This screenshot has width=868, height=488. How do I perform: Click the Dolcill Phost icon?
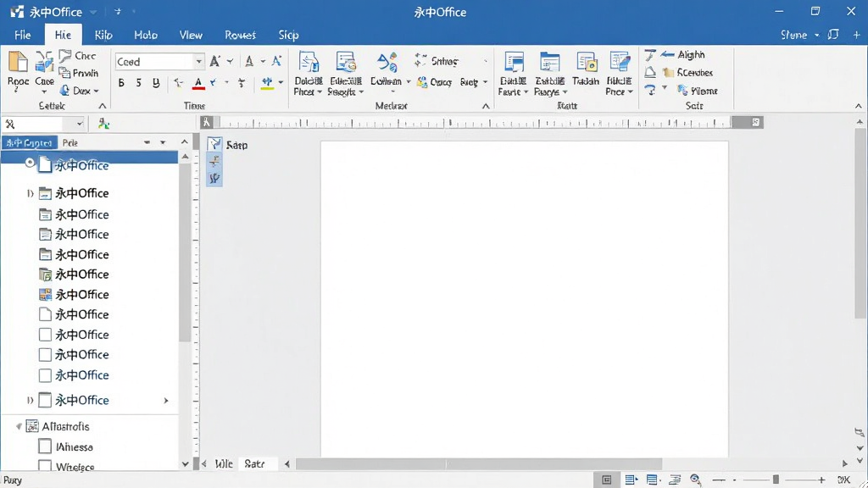click(x=309, y=62)
